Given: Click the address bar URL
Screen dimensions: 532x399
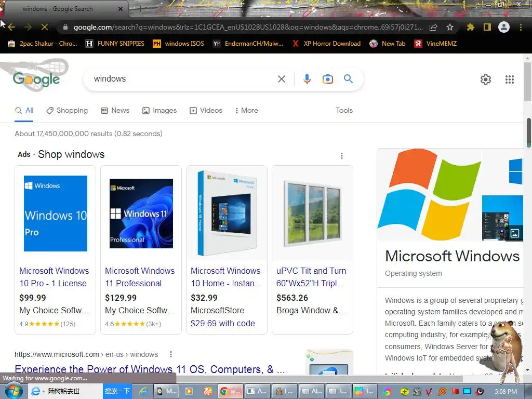Looking at the screenshot, I should click(x=248, y=27).
